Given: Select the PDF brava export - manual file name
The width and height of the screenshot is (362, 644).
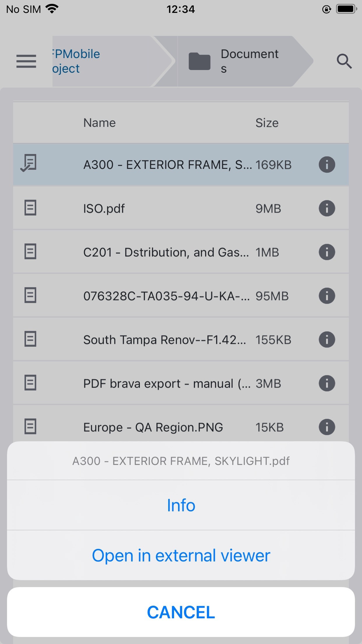Looking at the screenshot, I should (x=167, y=384).
